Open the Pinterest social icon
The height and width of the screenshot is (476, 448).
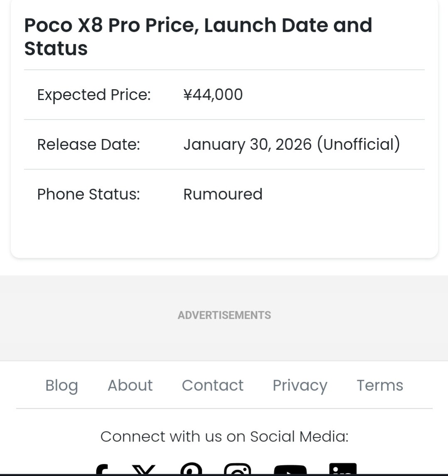[191, 469]
